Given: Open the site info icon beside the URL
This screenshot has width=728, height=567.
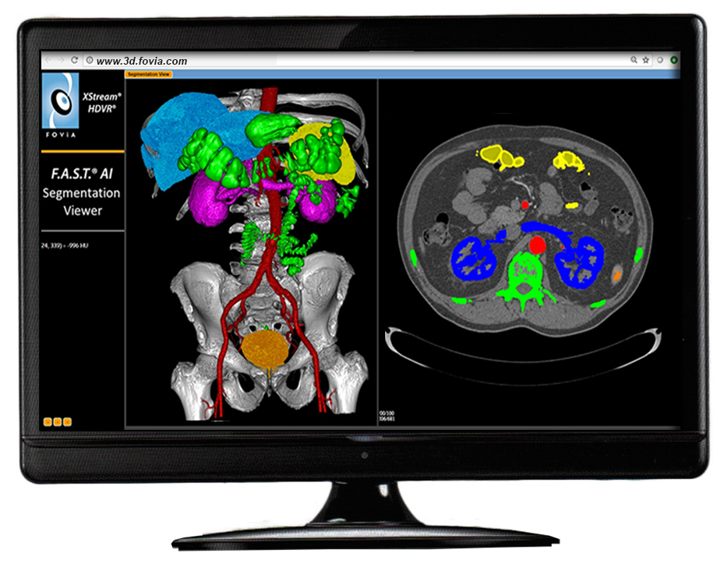Looking at the screenshot, I should coord(90,60).
